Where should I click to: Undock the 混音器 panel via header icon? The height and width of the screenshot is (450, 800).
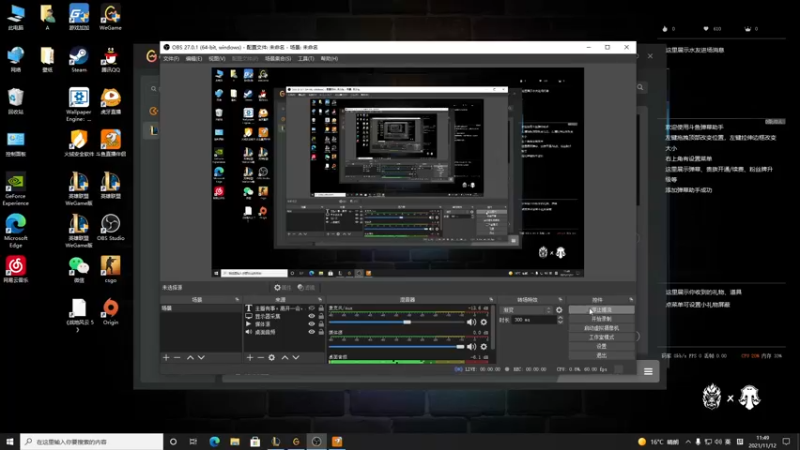pyautogui.click(x=491, y=299)
